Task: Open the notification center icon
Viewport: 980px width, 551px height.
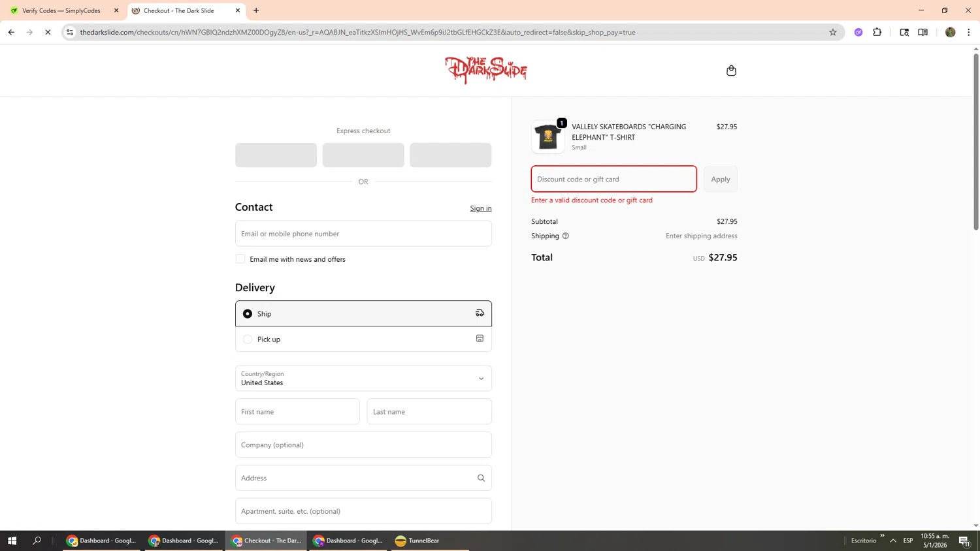Action: [964, 541]
